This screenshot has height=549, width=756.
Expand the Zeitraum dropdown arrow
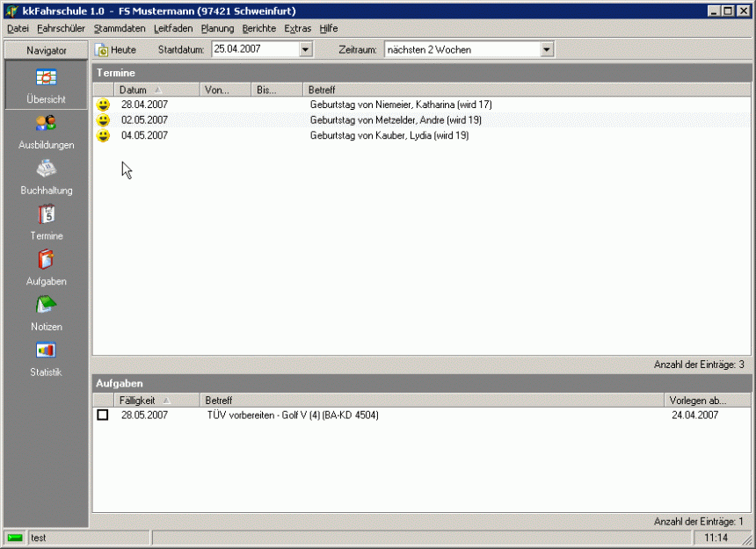point(546,49)
